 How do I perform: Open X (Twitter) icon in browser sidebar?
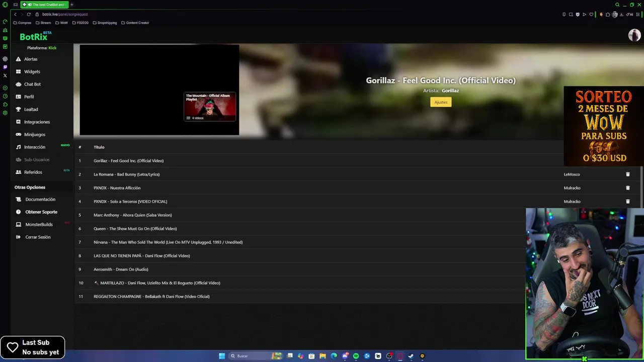pyautogui.click(x=5, y=75)
